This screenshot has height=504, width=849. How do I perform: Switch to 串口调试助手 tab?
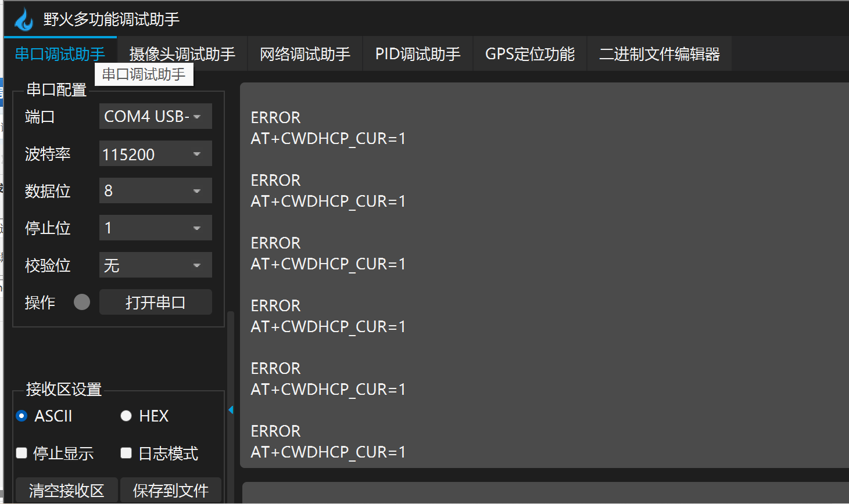click(60, 54)
